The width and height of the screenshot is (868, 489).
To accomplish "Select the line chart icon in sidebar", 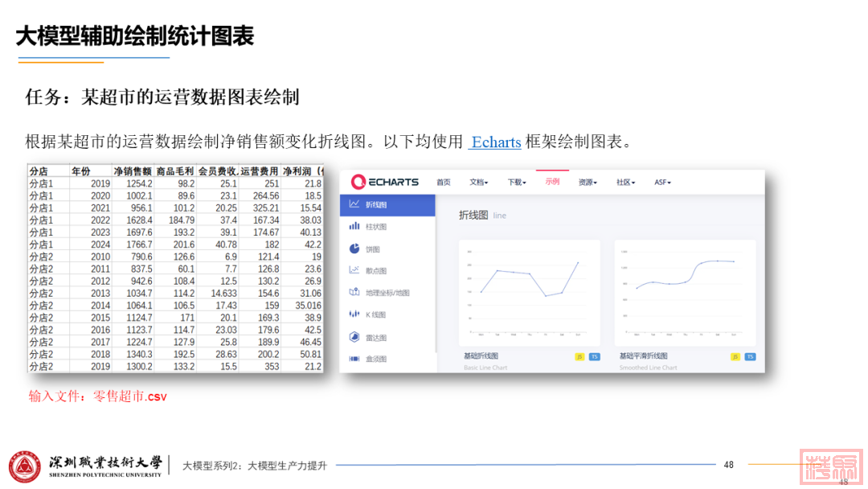I will click(354, 205).
